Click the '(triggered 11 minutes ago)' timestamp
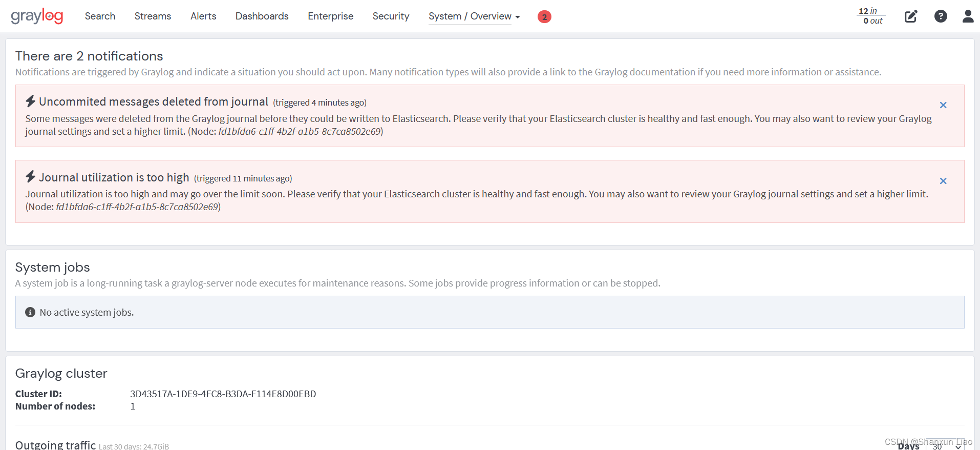Viewport: 980px width, 450px height. coord(243,178)
